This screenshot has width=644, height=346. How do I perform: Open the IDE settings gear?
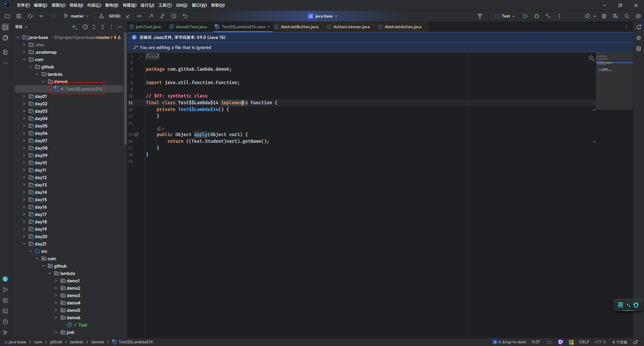coord(638,16)
